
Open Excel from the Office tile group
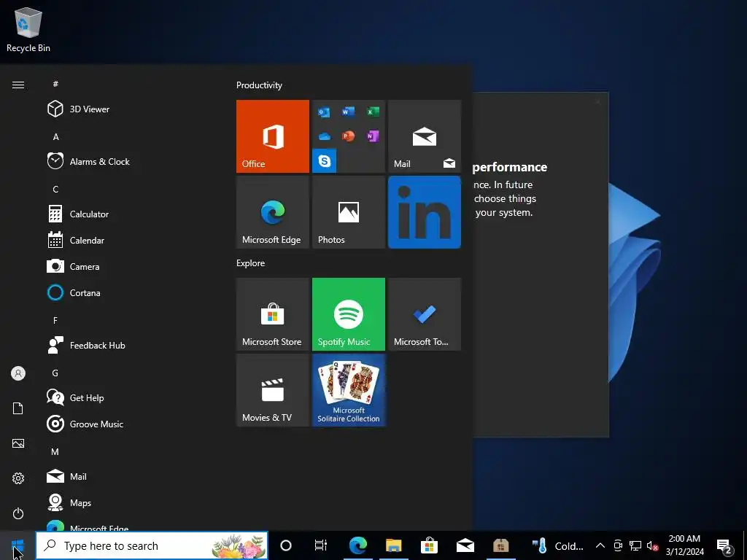[x=373, y=112]
